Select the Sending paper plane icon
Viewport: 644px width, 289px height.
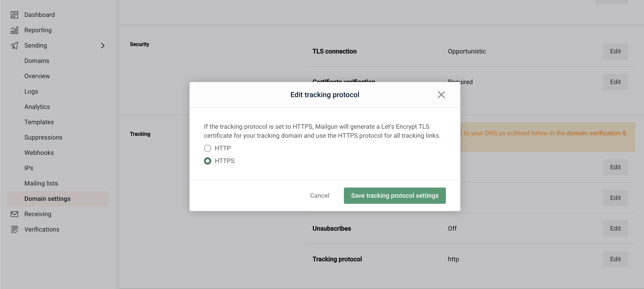14,46
